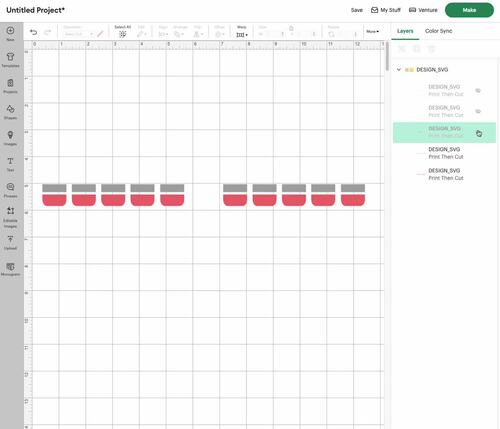This screenshot has height=429, width=500.
Task: Select the fourth DESIGN_SVG Print Then Cut layer
Action: point(444,153)
